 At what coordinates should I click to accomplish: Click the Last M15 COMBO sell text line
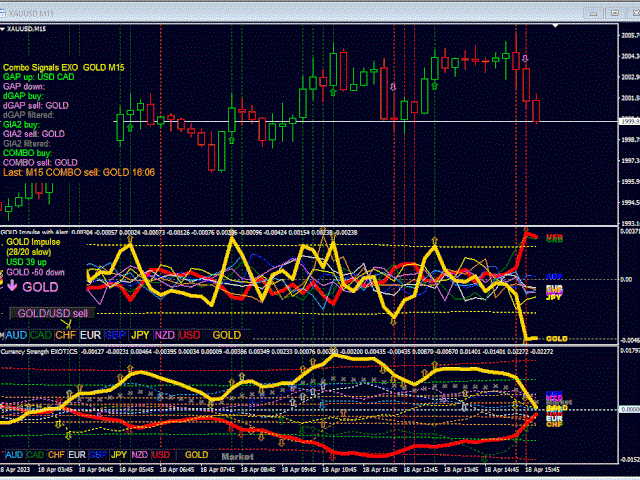(x=80, y=172)
